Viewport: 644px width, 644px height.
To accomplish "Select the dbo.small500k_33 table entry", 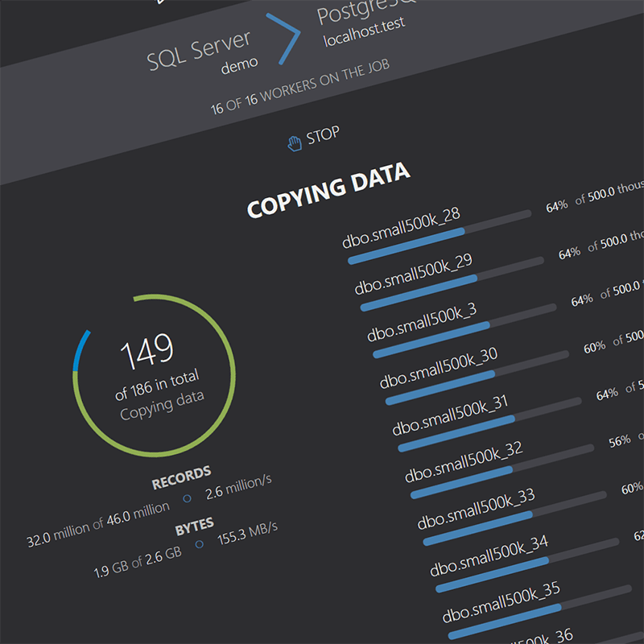I will (476, 507).
